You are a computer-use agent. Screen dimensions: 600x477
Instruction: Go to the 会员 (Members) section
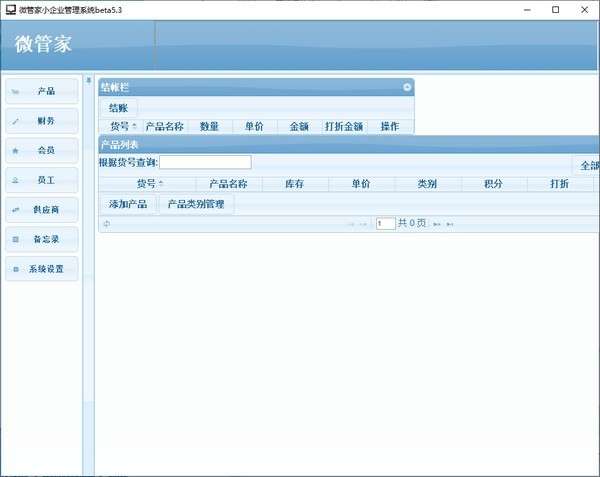(x=42, y=151)
